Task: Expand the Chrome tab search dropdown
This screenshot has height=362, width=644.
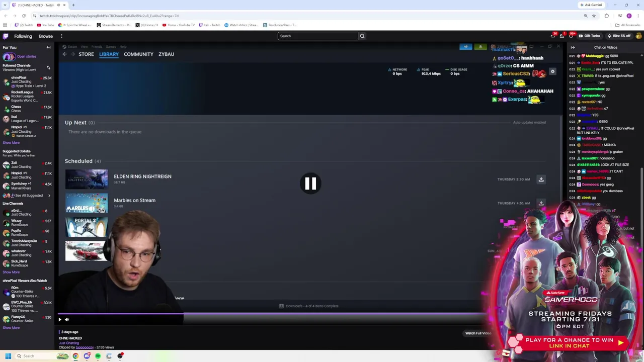Action: coord(6,5)
